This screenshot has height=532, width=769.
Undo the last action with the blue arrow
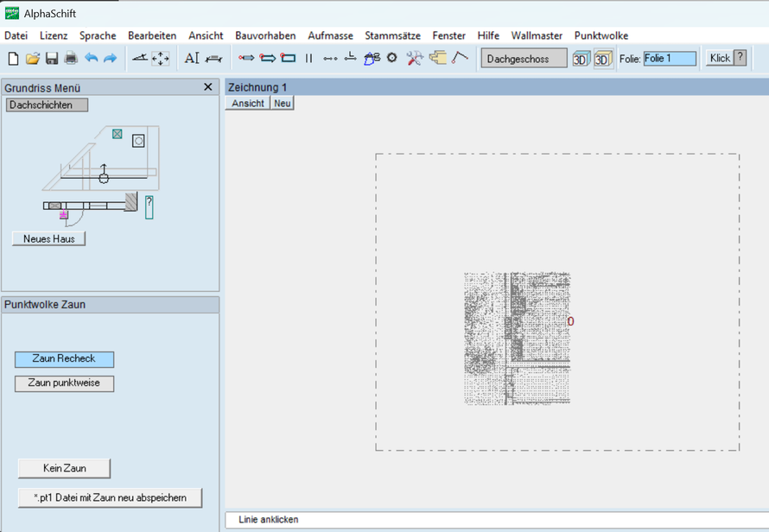point(92,58)
